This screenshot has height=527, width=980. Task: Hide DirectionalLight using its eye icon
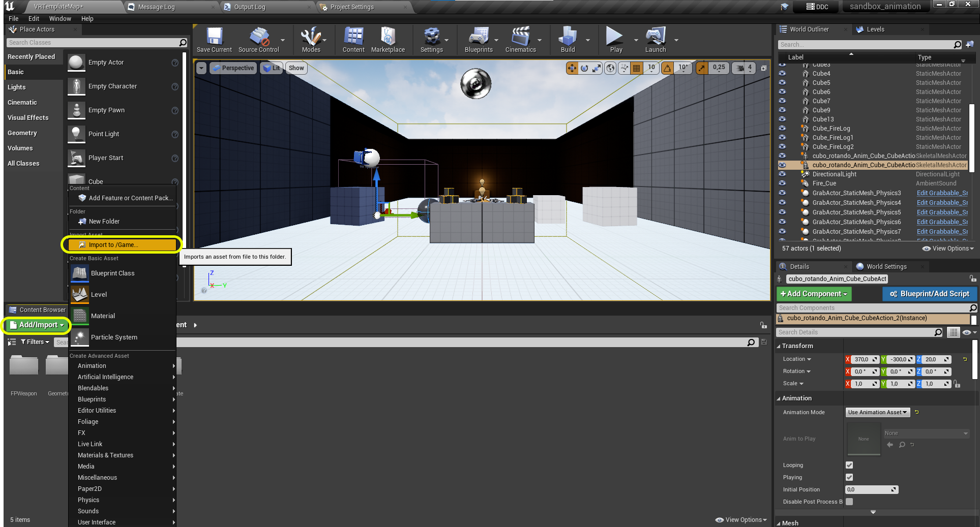point(782,174)
